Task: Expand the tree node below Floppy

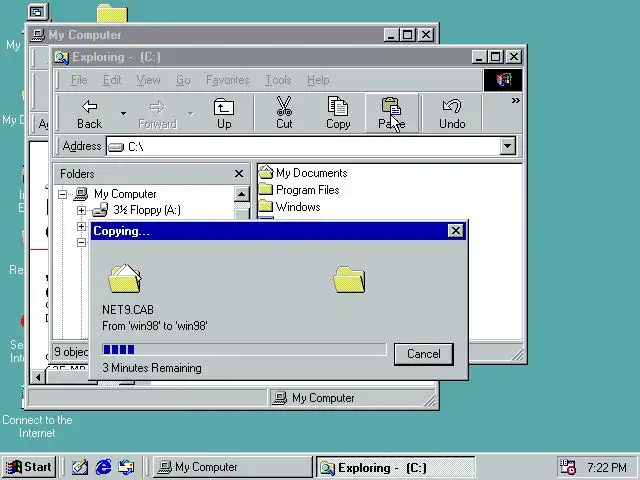Action: pyautogui.click(x=81, y=227)
